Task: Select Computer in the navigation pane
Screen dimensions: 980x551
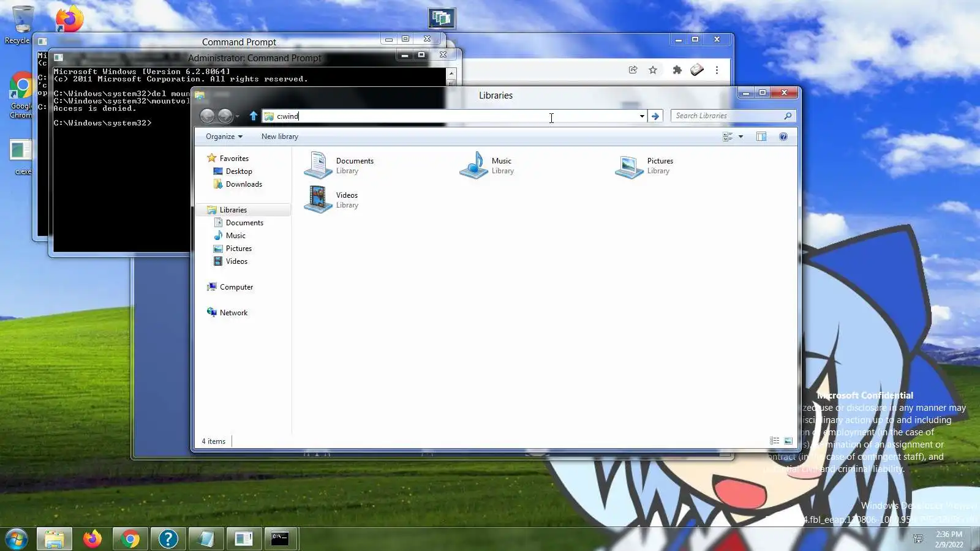Action: [236, 287]
